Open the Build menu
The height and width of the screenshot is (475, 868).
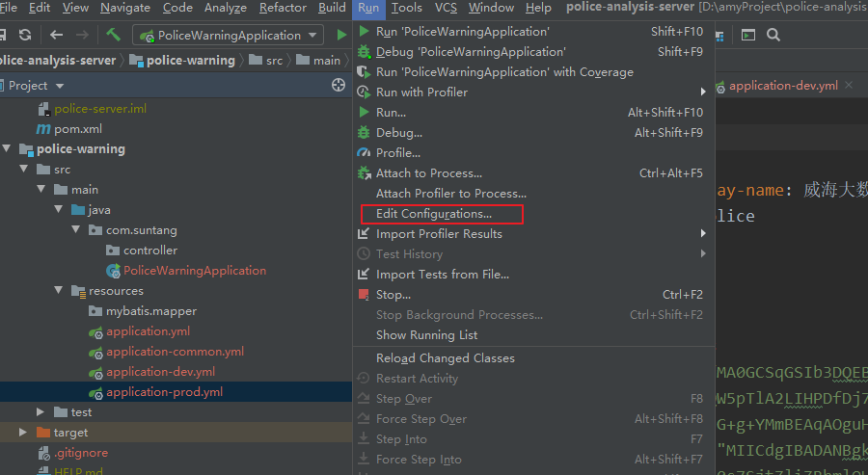pos(332,8)
